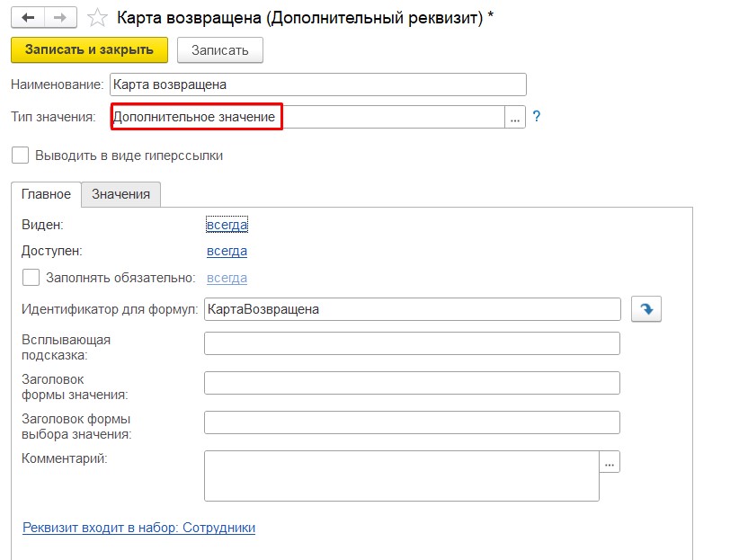The width and height of the screenshot is (730, 560).
Task: Enable 'Выводить в виде гиперссылки' checkbox
Action: point(21,156)
